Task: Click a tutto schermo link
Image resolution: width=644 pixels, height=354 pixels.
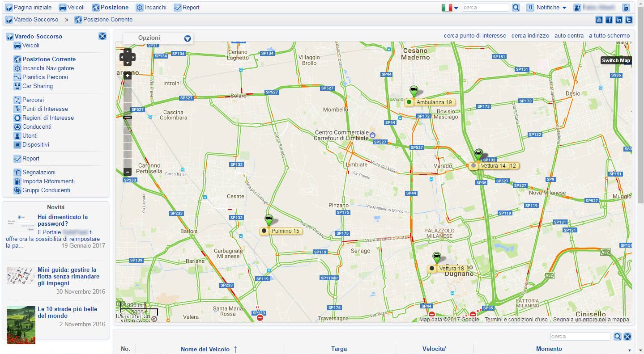Action: click(609, 36)
